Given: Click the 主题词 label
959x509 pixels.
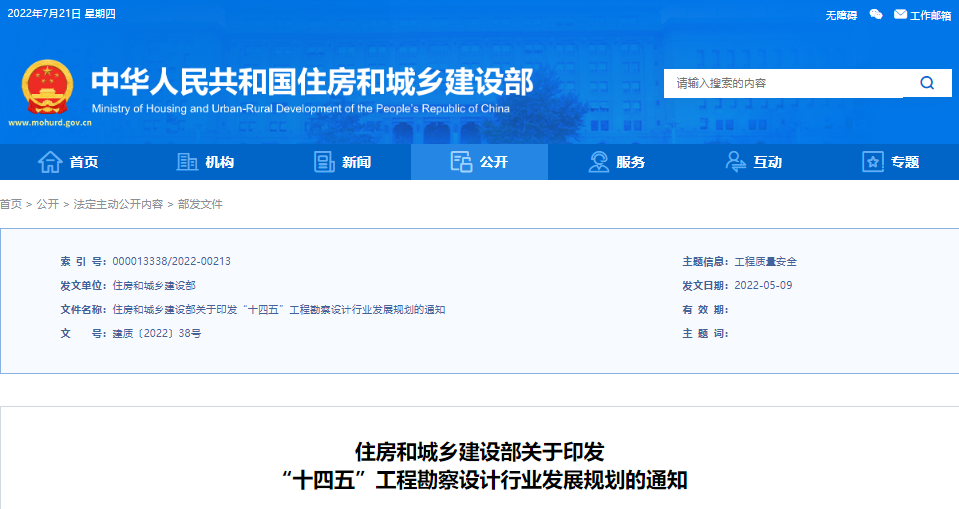Looking at the screenshot, I should [705, 333].
